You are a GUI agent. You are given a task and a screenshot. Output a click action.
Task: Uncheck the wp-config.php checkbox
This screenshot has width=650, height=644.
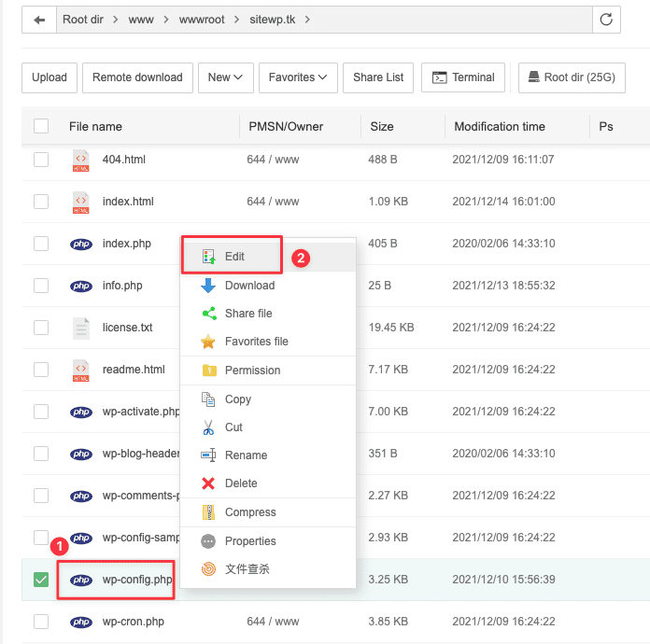pyautogui.click(x=41, y=580)
